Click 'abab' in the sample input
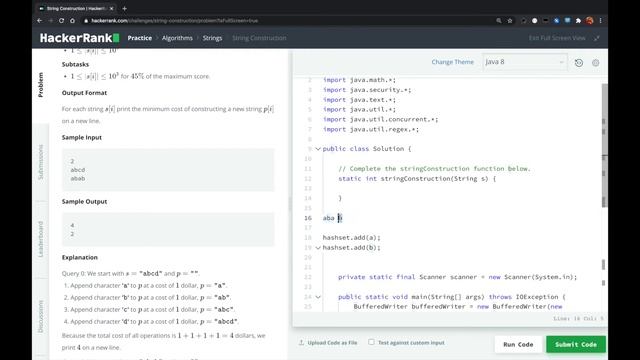 point(78,178)
